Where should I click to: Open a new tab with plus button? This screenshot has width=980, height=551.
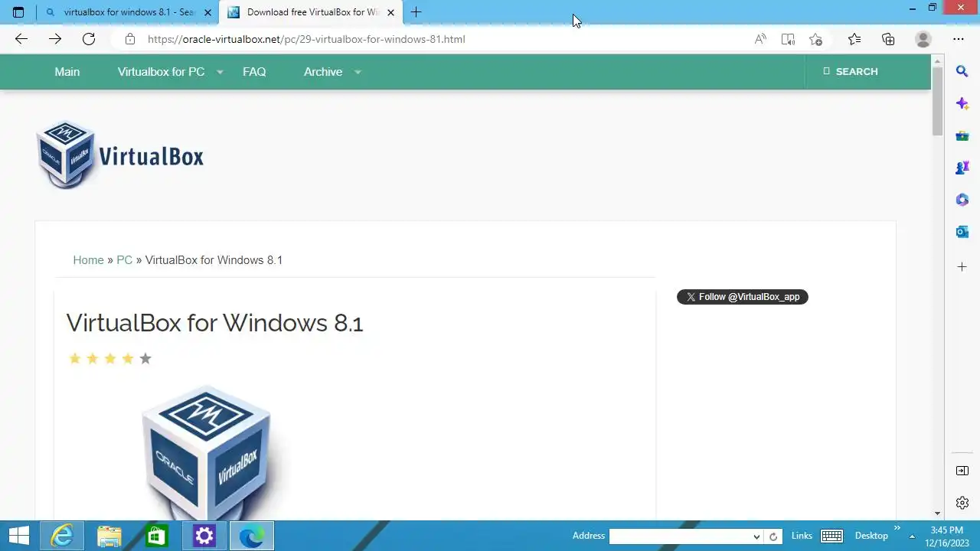[416, 12]
